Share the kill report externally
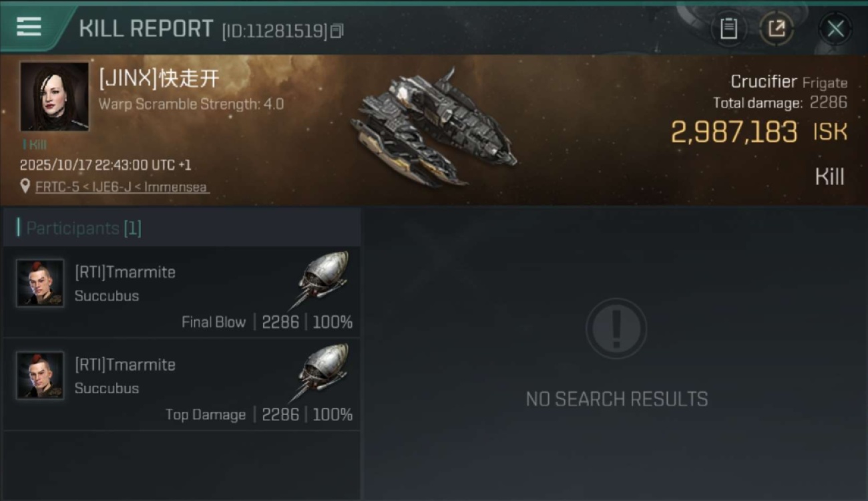The height and width of the screenshot is (501, 868). [x=777, y=29]
